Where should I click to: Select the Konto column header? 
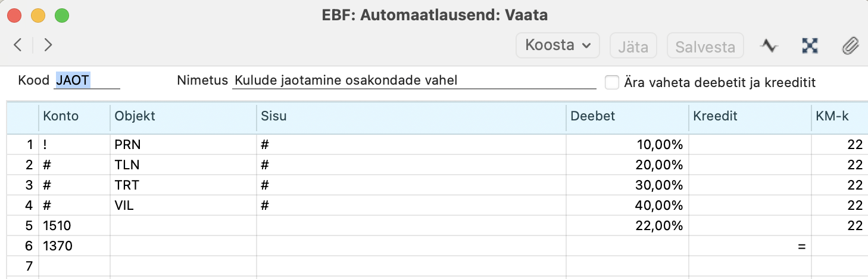coord(74,117)
